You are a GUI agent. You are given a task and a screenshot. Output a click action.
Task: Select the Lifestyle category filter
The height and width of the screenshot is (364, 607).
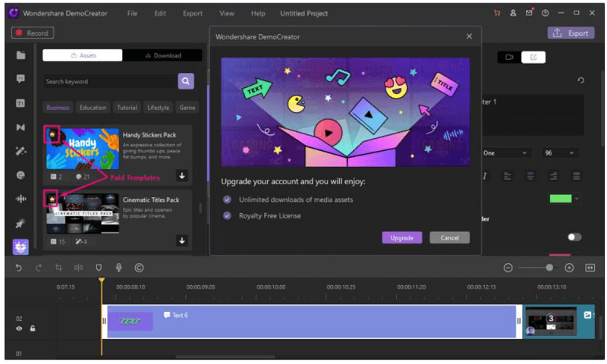coord(159,108)
